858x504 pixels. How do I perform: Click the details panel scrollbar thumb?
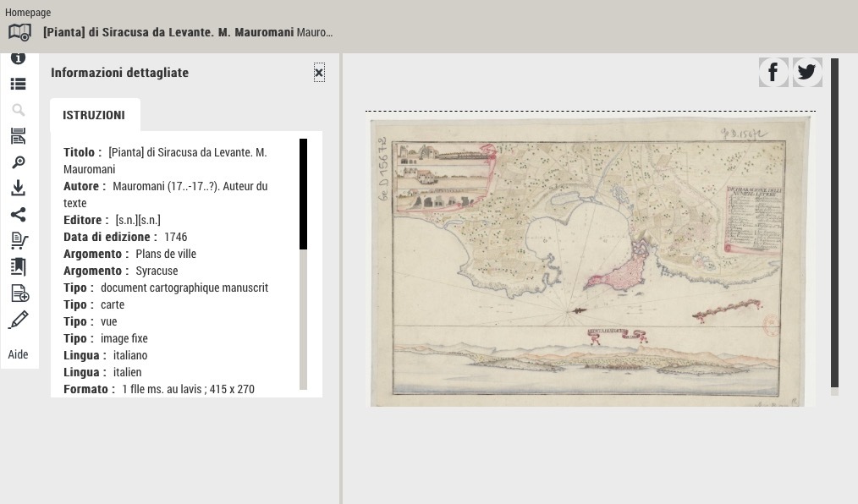(303, 194)
